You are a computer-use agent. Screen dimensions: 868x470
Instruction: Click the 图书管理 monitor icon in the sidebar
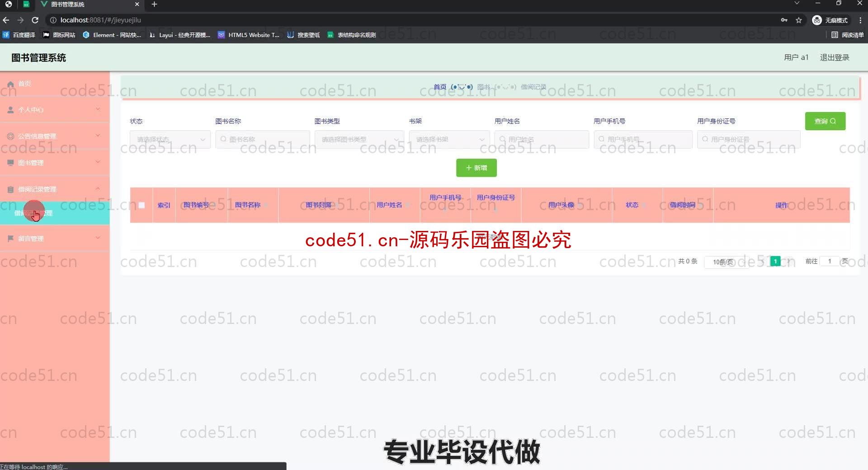tap(10, 163)
